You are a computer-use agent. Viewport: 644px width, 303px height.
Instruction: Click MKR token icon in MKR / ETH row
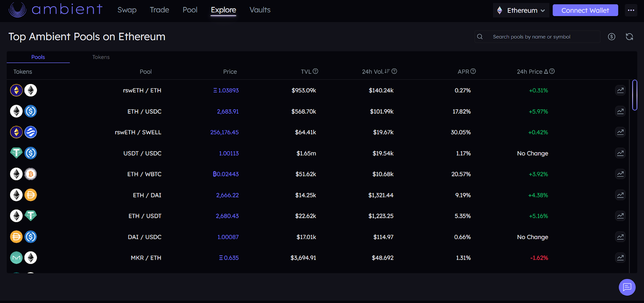16,258
